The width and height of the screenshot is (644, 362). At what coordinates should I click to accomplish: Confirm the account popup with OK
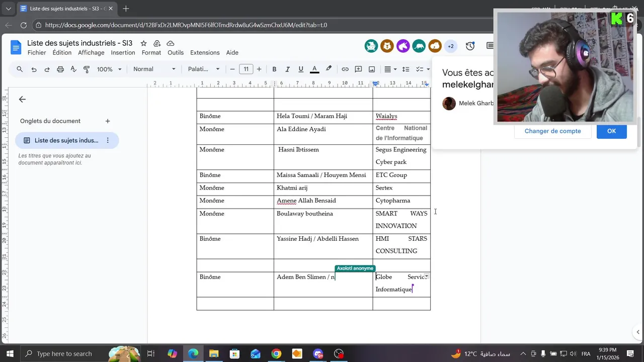click(x=611, y=131)
